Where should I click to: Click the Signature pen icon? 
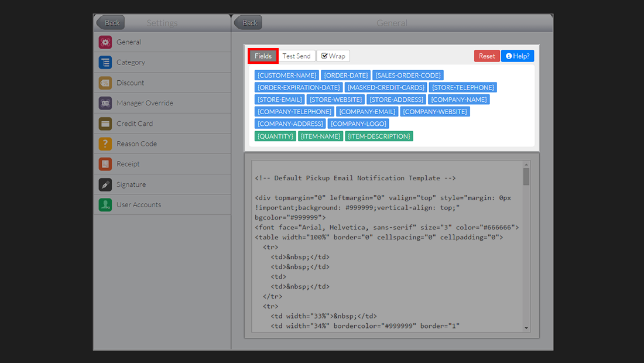pos(105,184)
